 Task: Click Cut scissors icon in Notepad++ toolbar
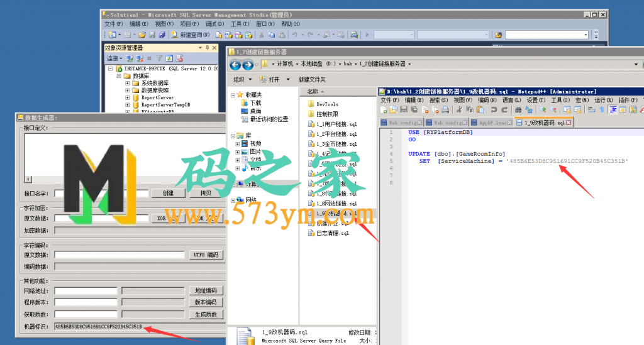[459, 109]
